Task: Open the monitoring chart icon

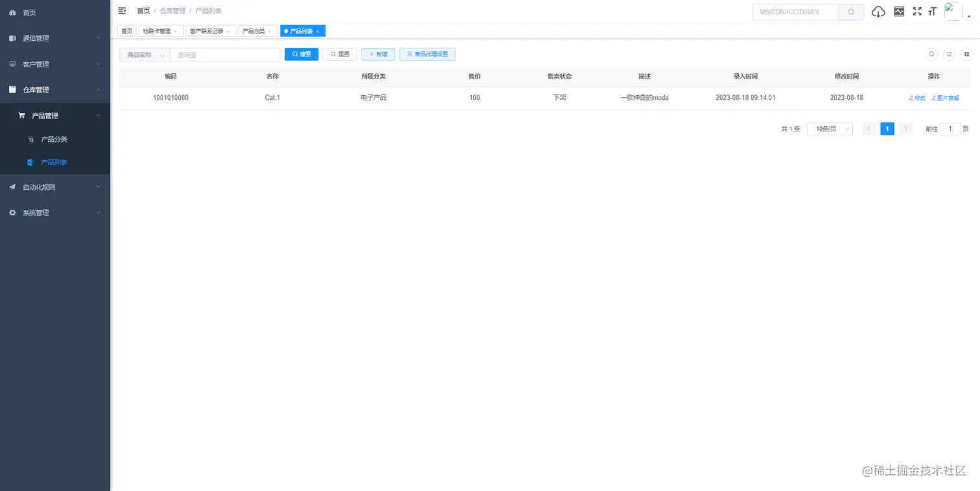Action: [x=899, y=11]
